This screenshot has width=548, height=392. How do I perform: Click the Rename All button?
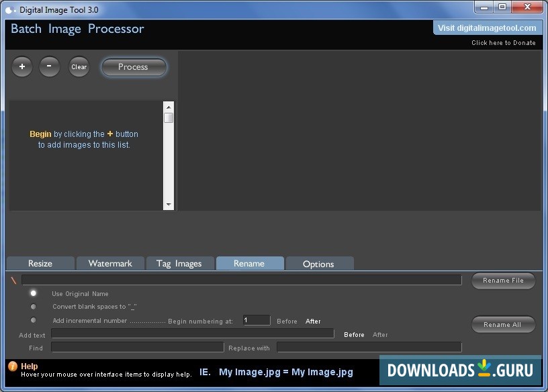click(x=503, y=324)
